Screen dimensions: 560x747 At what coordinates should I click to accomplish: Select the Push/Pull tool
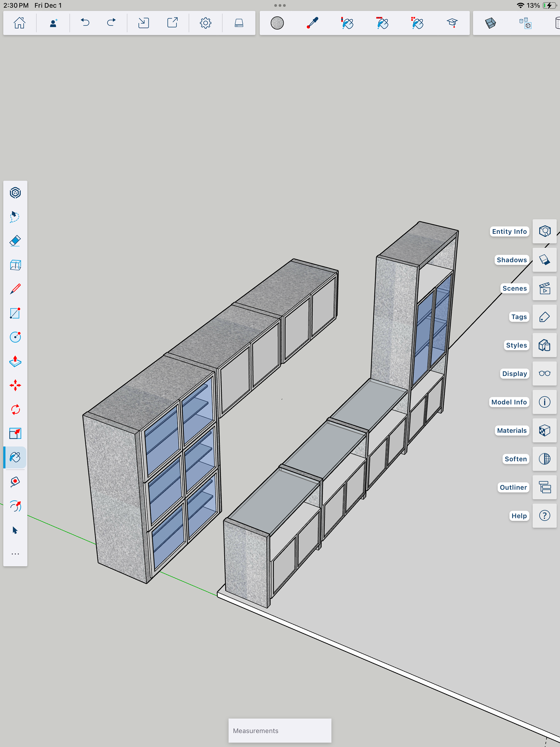[x=15, y=361]
